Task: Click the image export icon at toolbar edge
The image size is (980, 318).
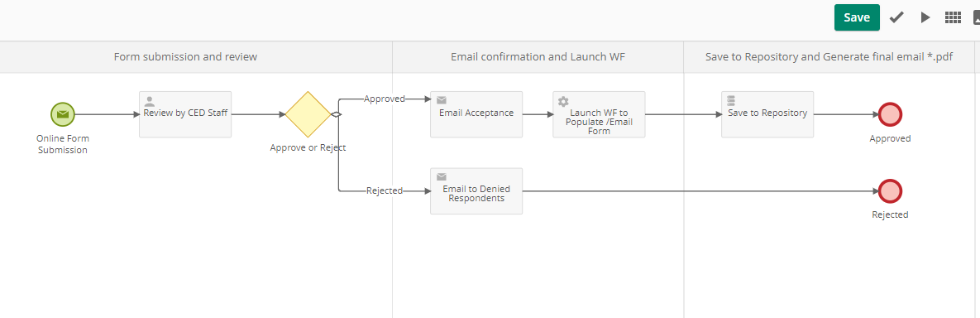Action: pyautogui.click(x=976, y=17)
